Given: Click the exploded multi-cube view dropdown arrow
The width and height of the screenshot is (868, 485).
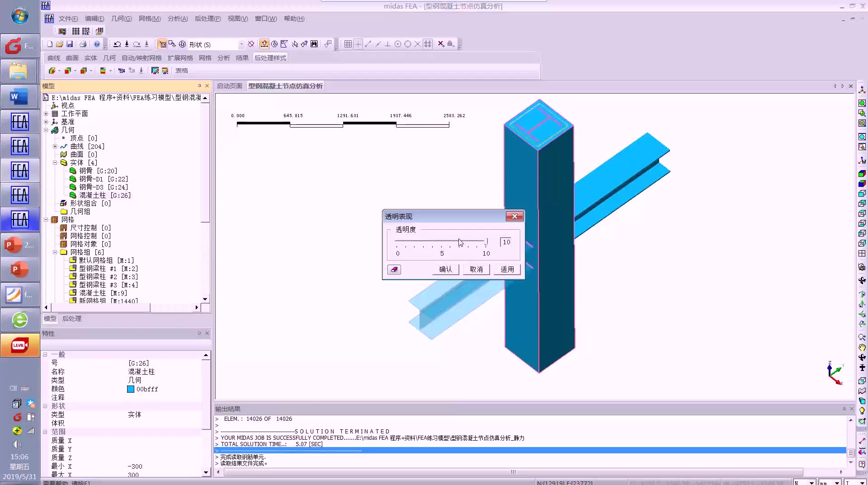Looking at the screenshot, I should pos(91,71).
